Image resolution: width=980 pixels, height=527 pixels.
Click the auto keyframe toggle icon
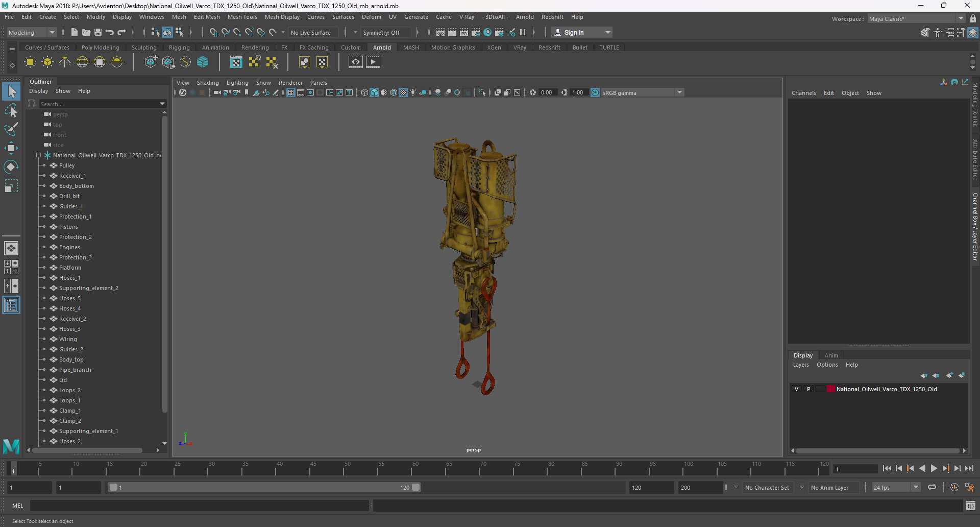[954, 488]
